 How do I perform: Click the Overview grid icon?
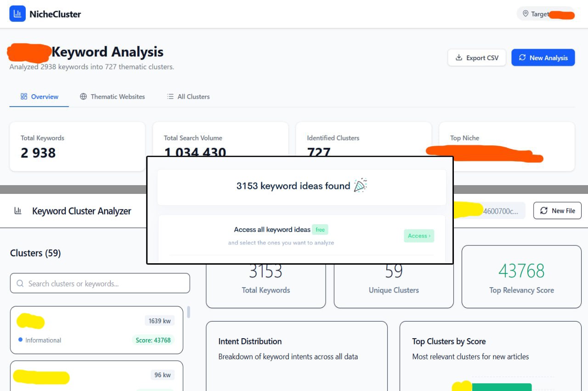click(24, 96)
